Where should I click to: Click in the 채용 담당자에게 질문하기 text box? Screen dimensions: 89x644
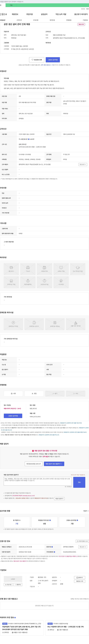[38, 481]
